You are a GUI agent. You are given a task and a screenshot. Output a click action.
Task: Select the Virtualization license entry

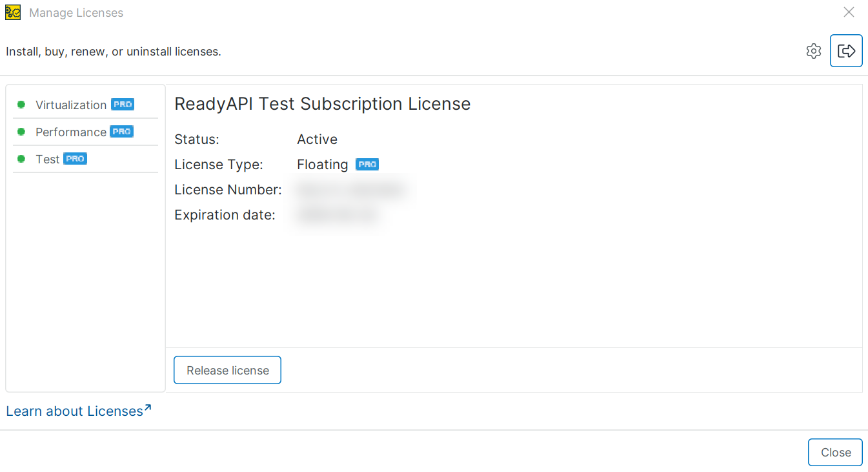pos(85,105)
